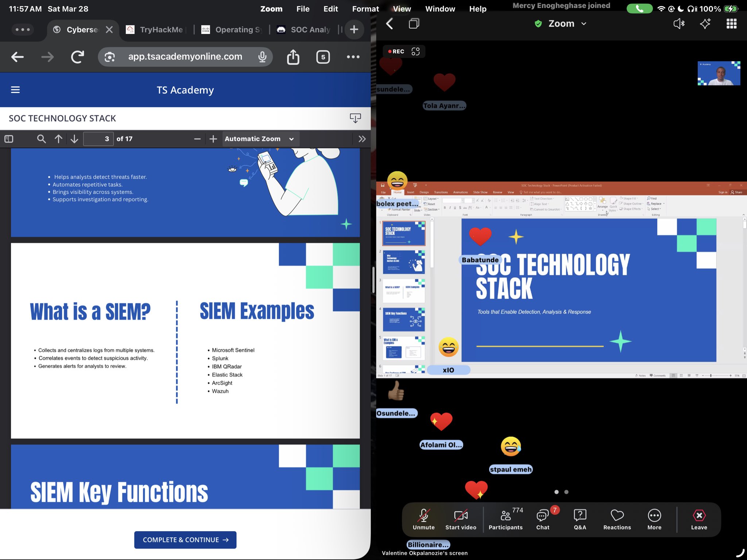Viewport: 747px width, 560px height.
Task: Click the PDF download icon
Action: pos(355,118)
